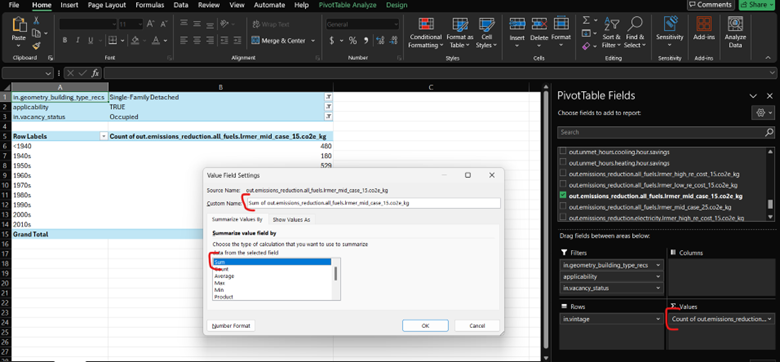The width and height of the screenshot is (780, 362).
Task: Check the electricity lrmer_high_re_cost_15 field
Action: tap(563, 217)
